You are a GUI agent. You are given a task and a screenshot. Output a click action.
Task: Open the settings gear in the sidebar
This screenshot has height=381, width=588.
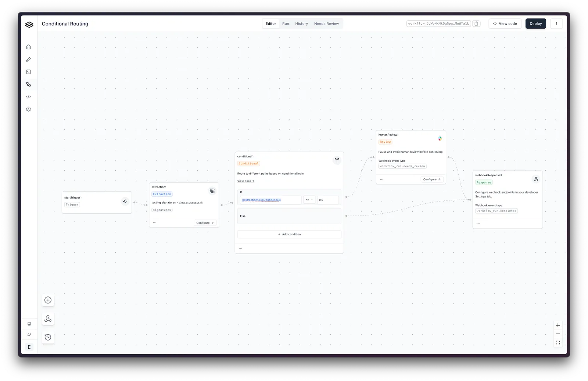pyautogui.click(x=29, y=109)
